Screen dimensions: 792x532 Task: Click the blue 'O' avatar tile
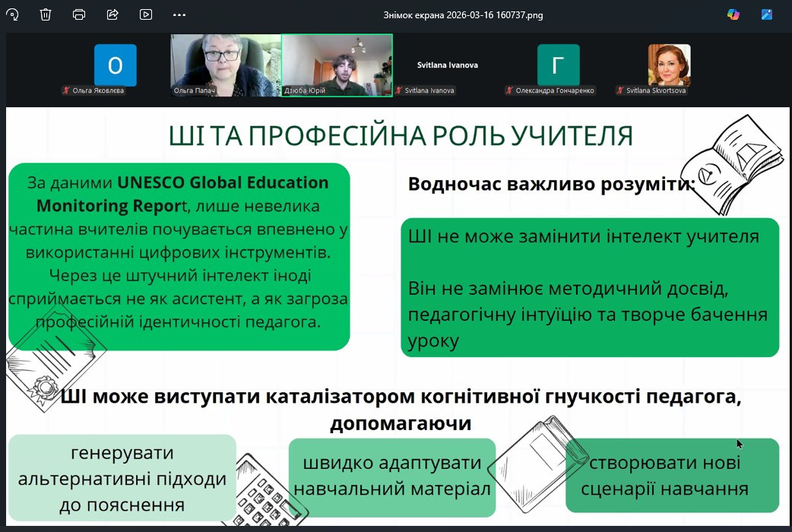115,65
